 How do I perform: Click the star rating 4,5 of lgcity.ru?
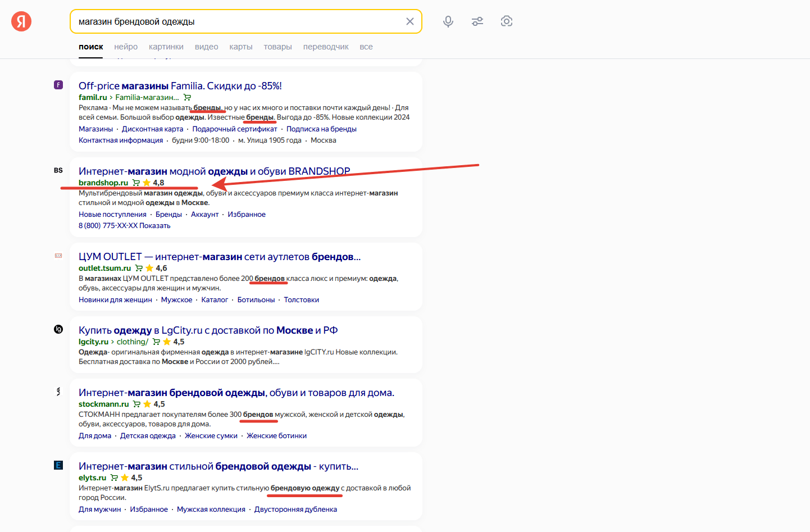click(x=174, y=342)
